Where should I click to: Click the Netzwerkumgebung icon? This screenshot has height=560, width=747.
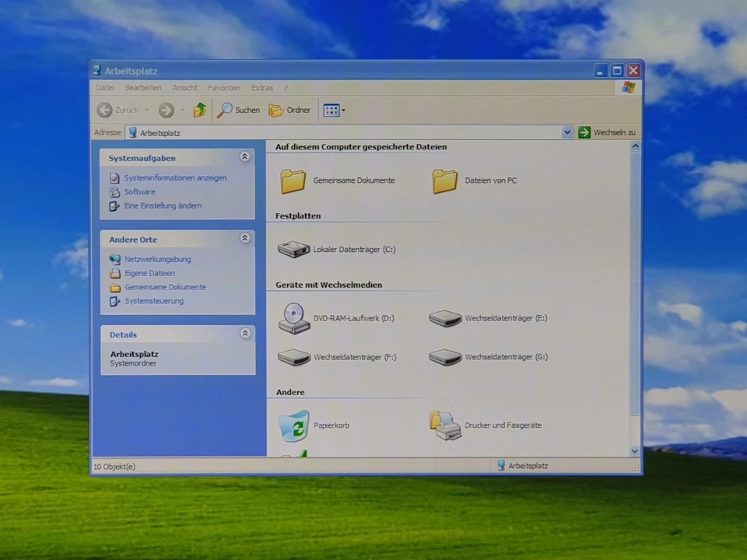pyautogui.click(x=115, y=259)
